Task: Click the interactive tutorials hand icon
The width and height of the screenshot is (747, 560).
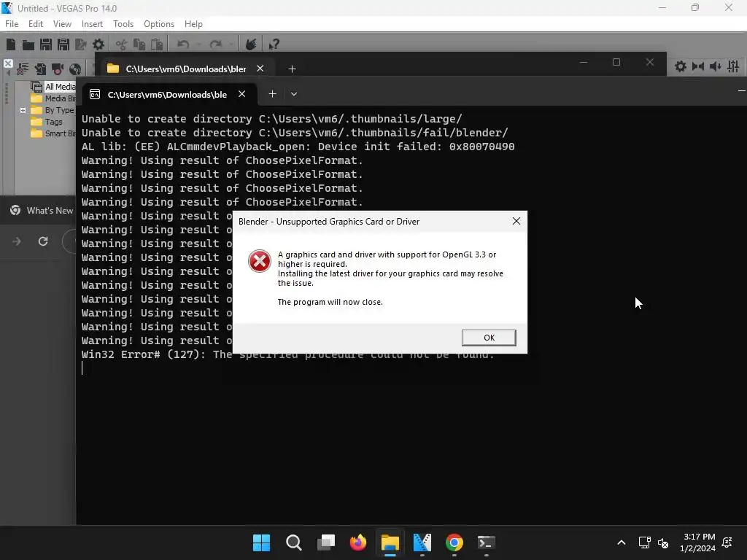Action: (x=251, y=44)
